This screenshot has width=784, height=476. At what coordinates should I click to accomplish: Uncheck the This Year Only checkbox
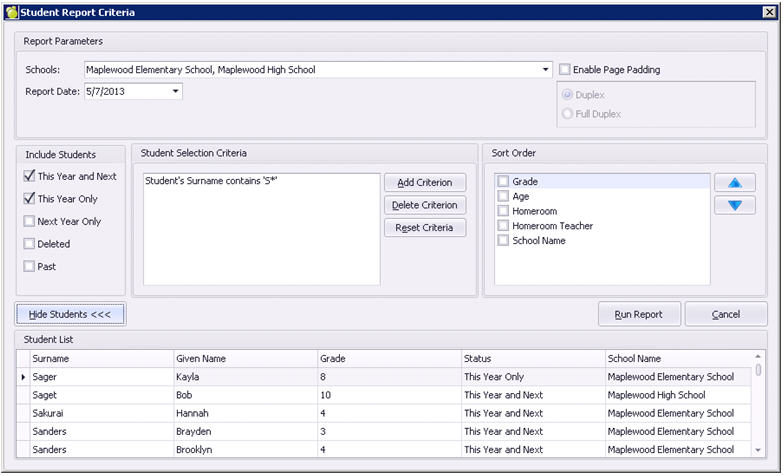pyautogui.click(x=29, y=199)
